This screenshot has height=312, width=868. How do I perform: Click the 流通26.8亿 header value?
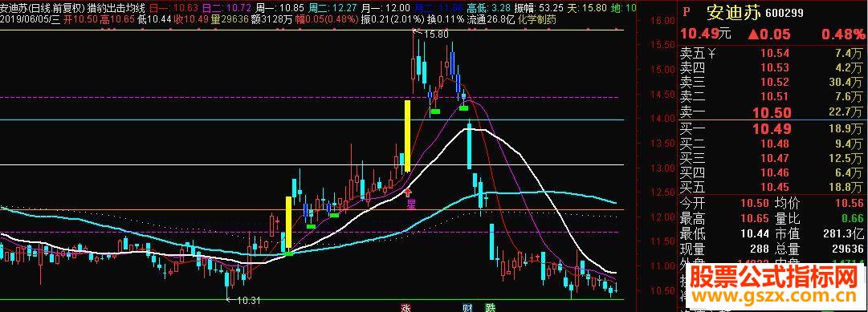click(x=490, y=19)
